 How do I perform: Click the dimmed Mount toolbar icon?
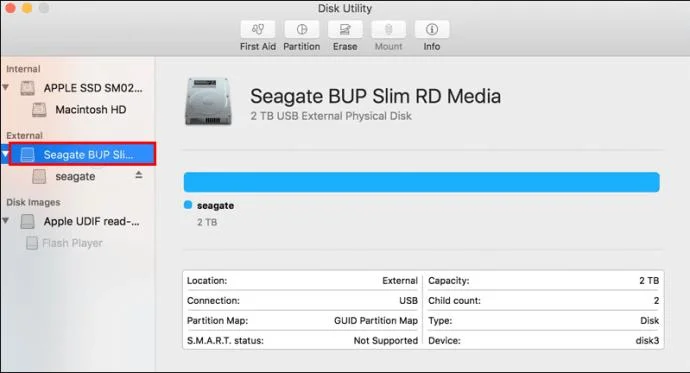pos(389,29)
